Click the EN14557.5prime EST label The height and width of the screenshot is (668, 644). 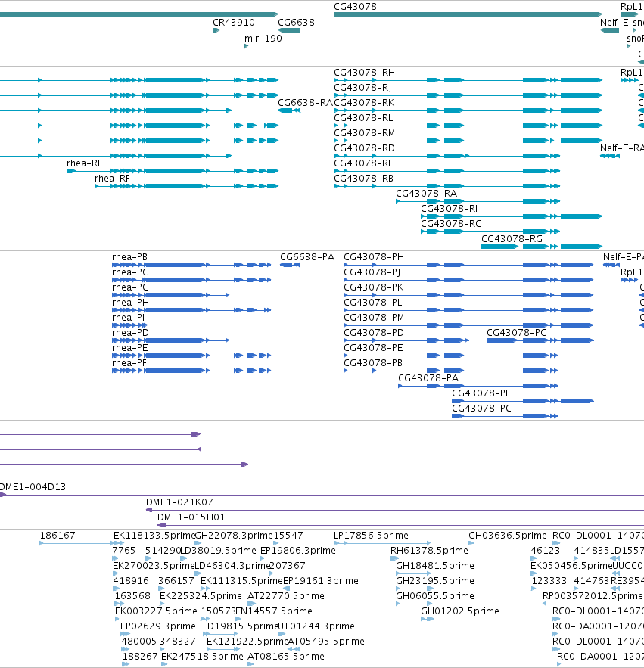click(x=274, y=611)
